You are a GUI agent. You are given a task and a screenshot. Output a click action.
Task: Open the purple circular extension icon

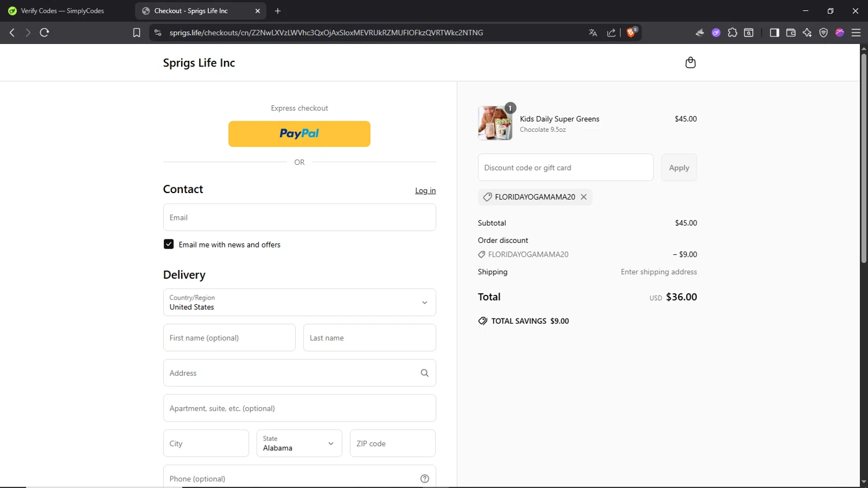click(716, 33)
